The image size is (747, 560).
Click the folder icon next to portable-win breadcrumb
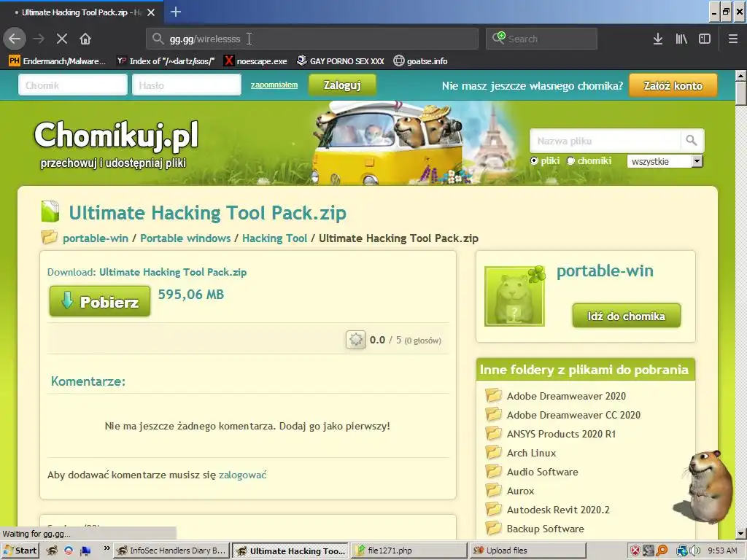coord(49,237)
